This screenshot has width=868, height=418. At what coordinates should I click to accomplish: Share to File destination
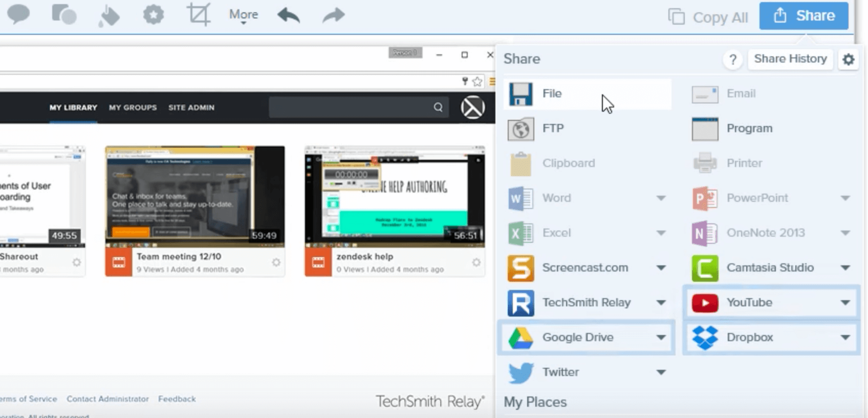coord(587,94)
